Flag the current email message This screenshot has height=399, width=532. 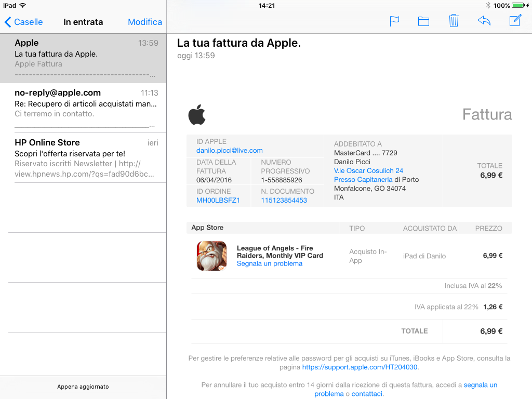tap(394, 21)
